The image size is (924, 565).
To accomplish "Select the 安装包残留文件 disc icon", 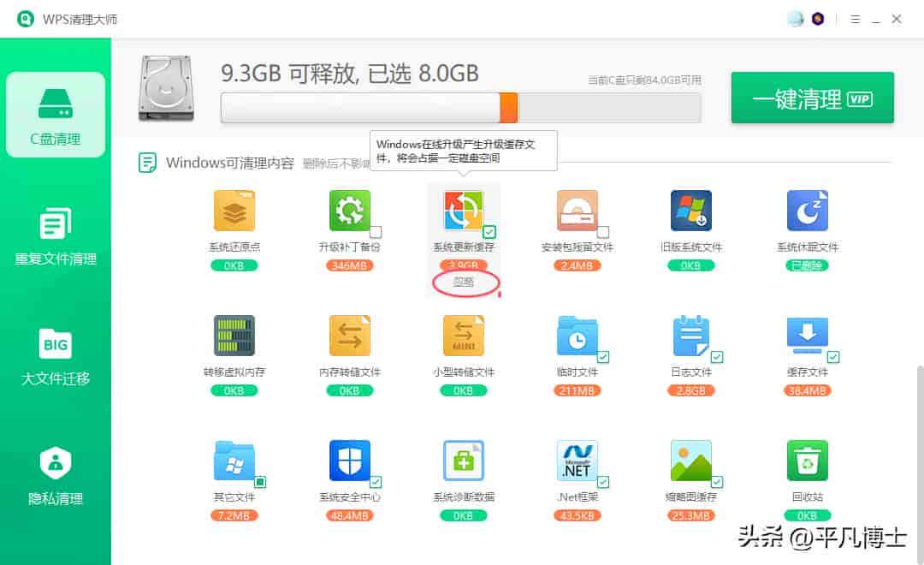I will pyautogui.click(x=577, y=211).
